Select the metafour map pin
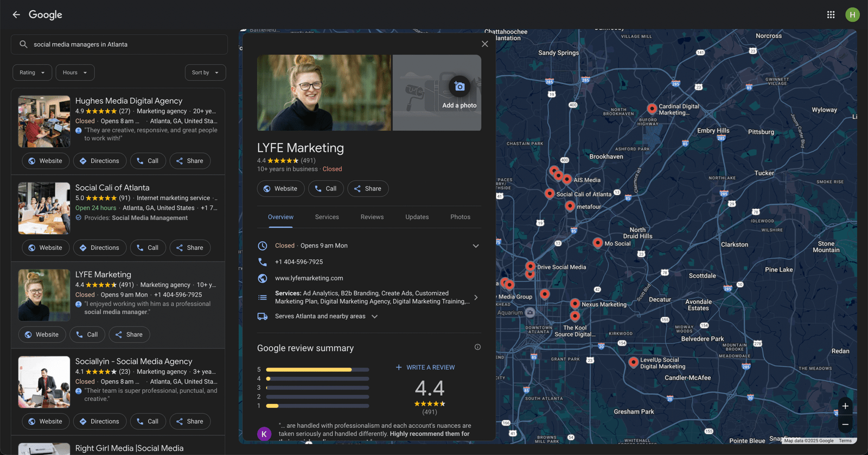Screen dimensions: 868x455 (x=570, y=206)
